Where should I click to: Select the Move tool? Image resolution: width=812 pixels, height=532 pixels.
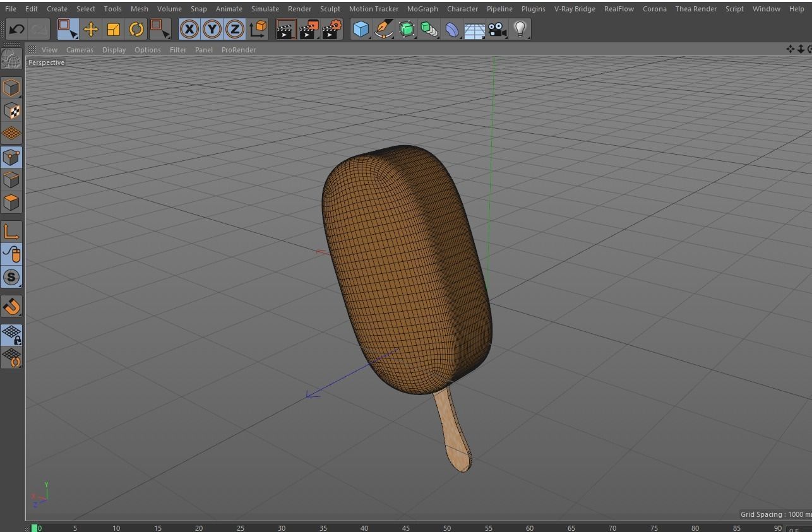tap(91, 29)
